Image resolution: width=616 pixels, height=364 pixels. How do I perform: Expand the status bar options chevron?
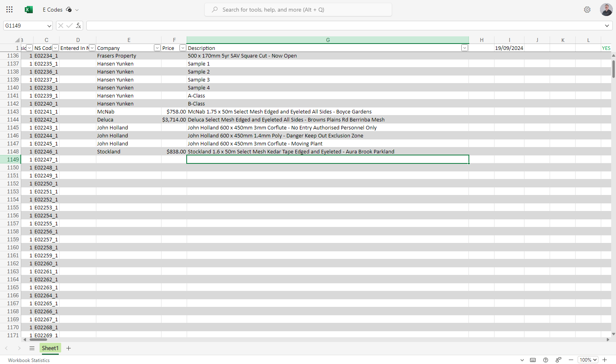click(x=522, y=360)
